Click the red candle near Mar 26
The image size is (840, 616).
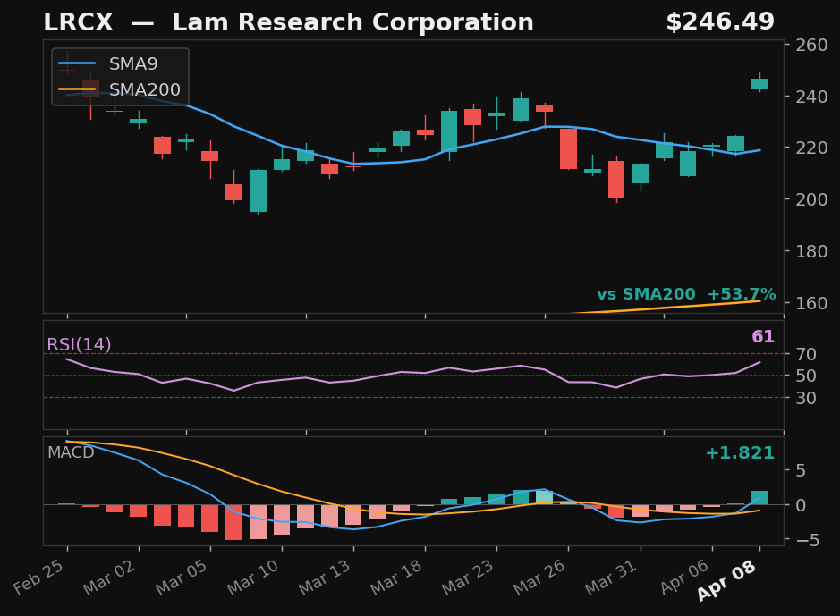569,148
